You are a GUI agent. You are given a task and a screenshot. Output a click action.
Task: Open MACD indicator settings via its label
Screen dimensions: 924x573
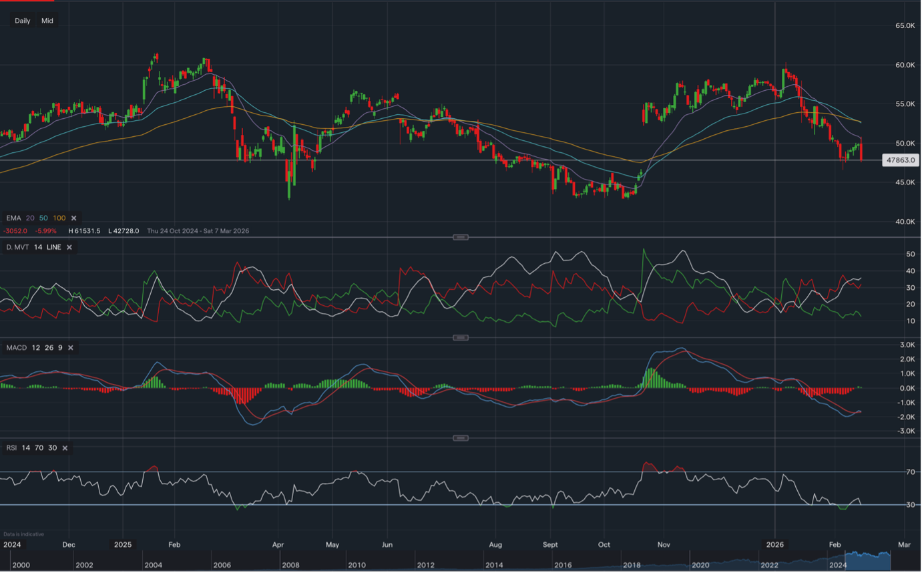tap(16, 348)
